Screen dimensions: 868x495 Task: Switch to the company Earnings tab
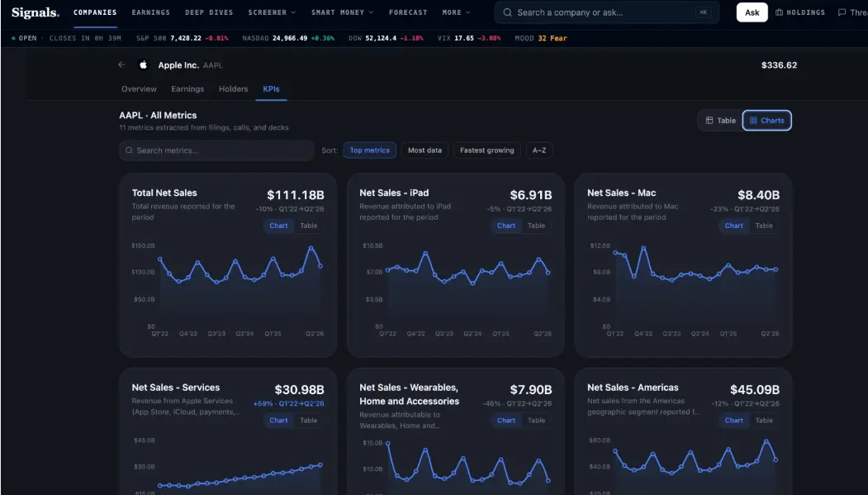point(187,88)
